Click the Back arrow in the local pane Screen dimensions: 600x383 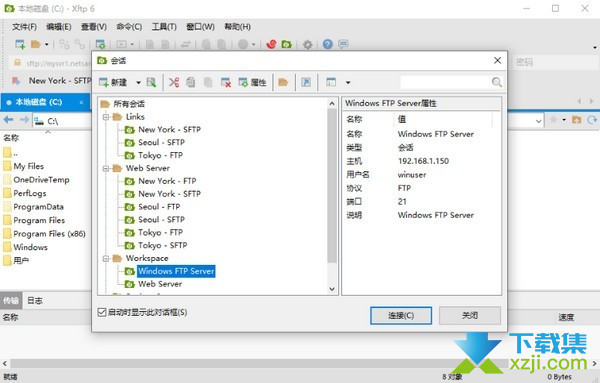click(x=8, y=120)
